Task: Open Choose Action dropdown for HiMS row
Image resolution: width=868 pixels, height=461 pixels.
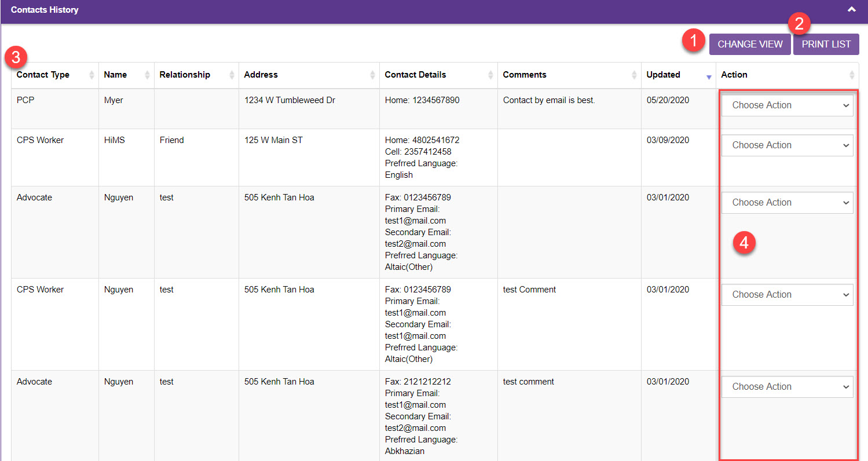Action: [x=787, y=145]
